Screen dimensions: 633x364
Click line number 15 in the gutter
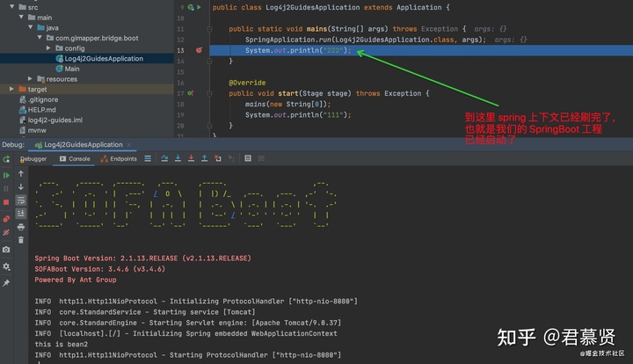coord(180,72)
